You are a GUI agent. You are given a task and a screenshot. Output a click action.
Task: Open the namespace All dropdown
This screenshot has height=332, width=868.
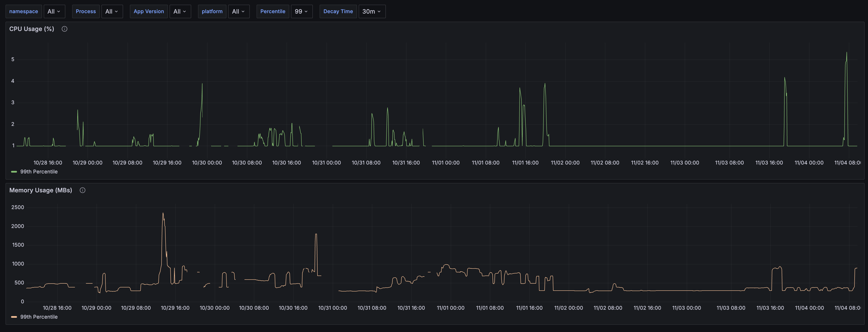pos(54,11)
